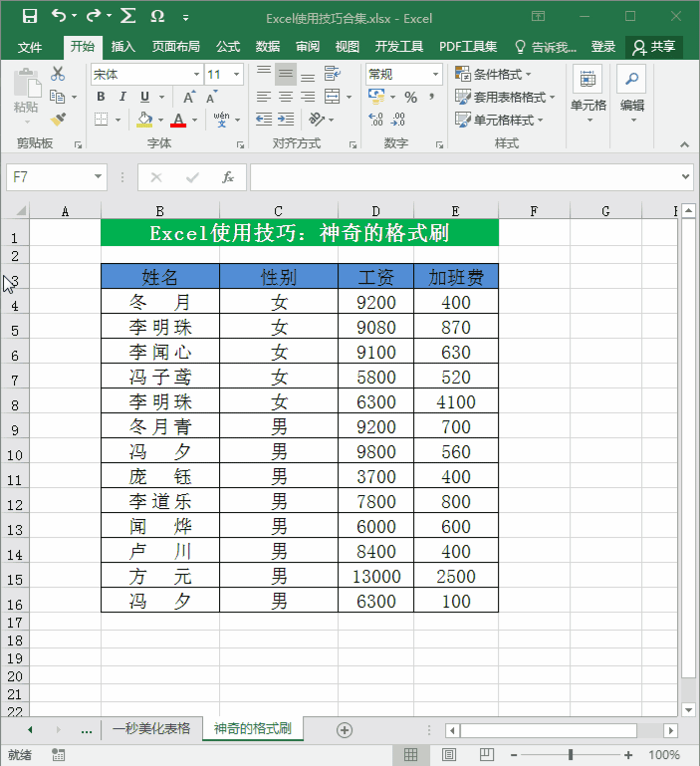Viewport: 700px width, 766px height.
Task: Toggle top align button
Action: 264,74
